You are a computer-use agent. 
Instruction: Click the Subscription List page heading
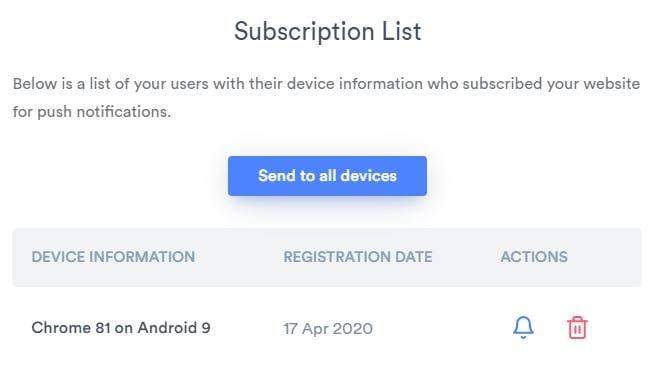[328, 32]
